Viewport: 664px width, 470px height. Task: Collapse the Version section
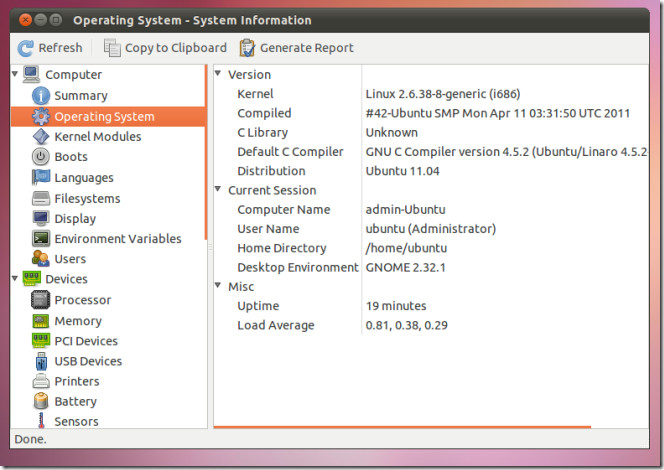(x=218, y=73)
